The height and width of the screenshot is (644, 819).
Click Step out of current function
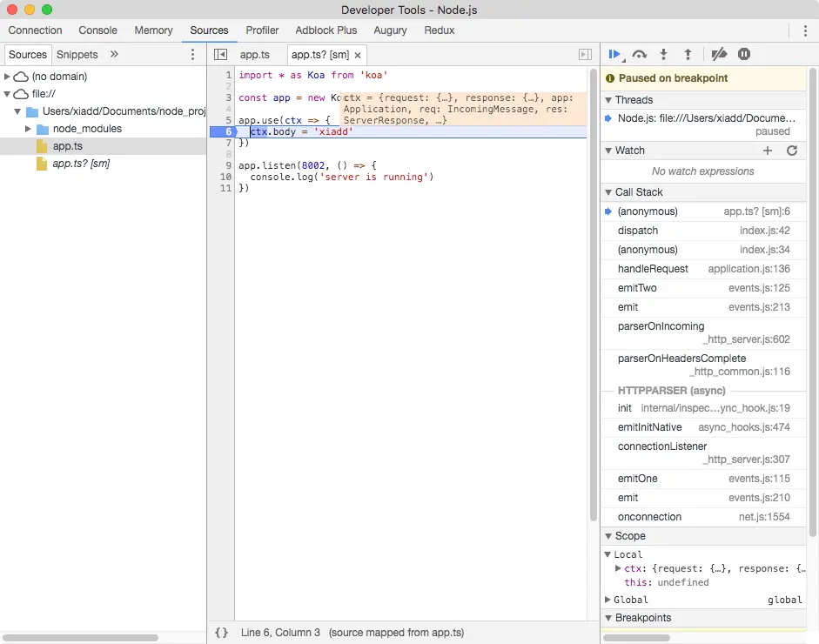click(688, 54)
